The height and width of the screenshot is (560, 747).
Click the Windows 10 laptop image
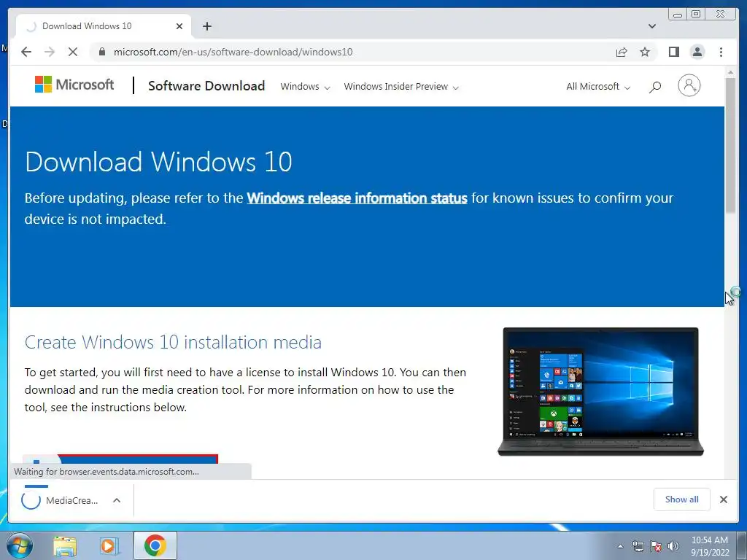tap(600, 392)
